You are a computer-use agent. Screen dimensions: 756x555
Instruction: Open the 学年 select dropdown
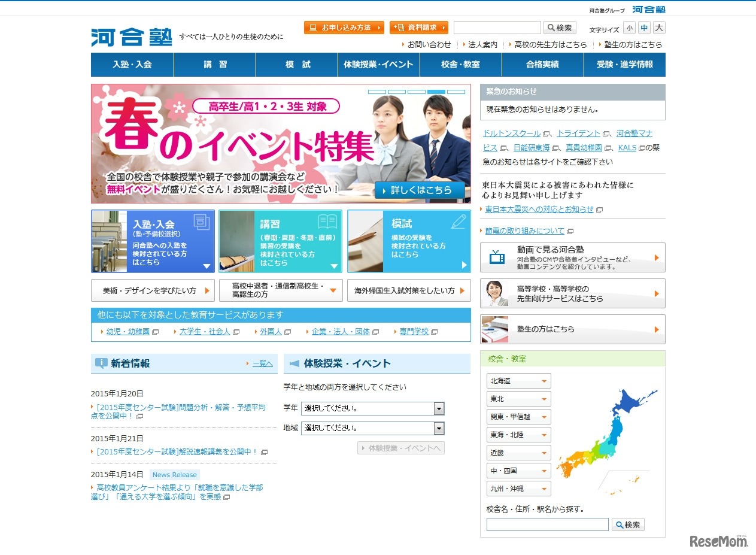click(372, 408)
